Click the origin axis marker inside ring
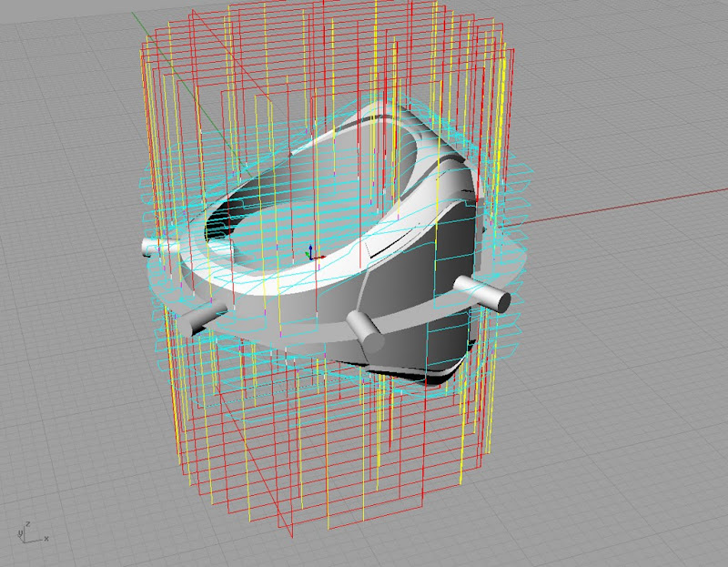The image size is (728, 567). [x=309, y=254]
